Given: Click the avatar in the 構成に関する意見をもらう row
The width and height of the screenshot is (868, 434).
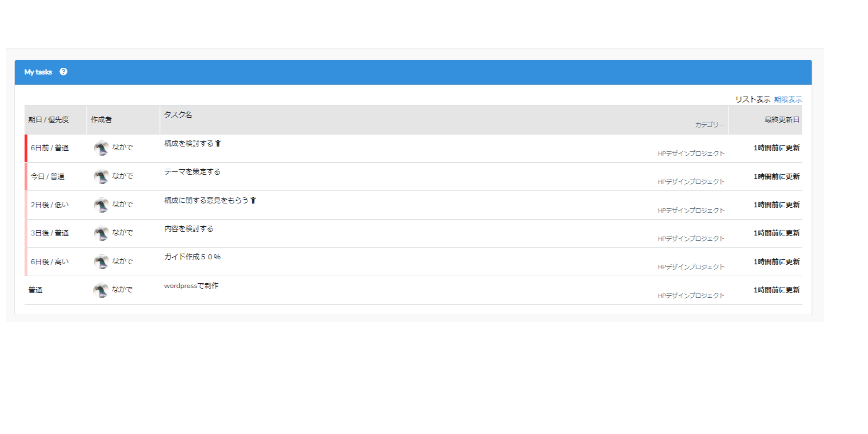Looking at the screenshot, I should [x=101, y=205].
